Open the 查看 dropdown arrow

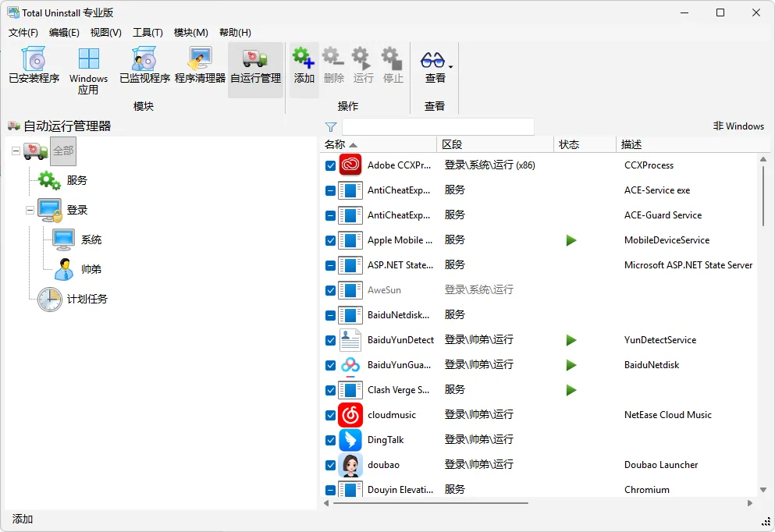click(451, 66)
